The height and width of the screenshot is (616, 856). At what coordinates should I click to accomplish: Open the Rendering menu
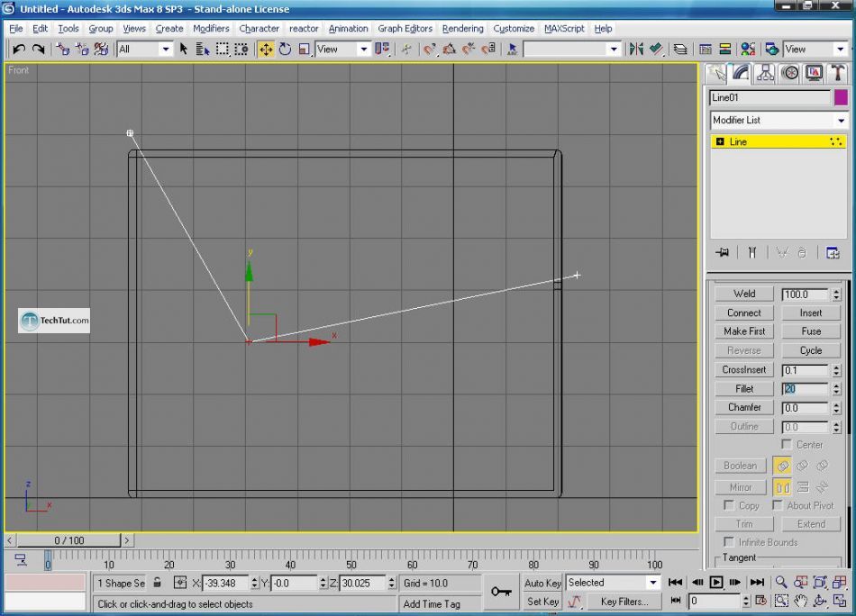(x=462, y=29)
